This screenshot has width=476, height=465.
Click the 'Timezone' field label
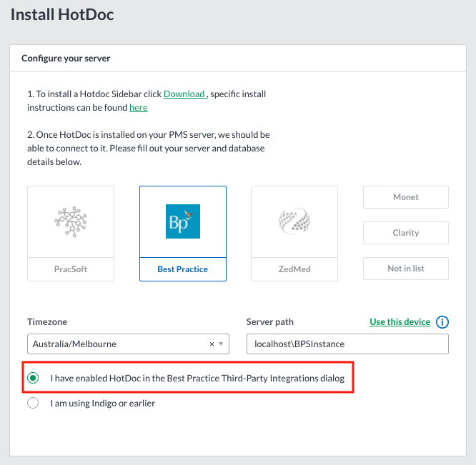pyautogui.click(x=47, y=322)
